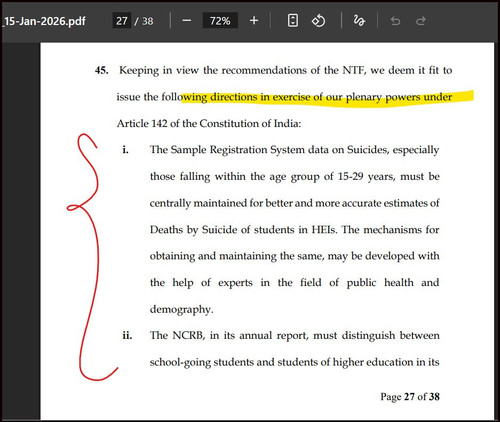Click the highlighted phrase 'plenary powers under'

click(x=399, y=97)
